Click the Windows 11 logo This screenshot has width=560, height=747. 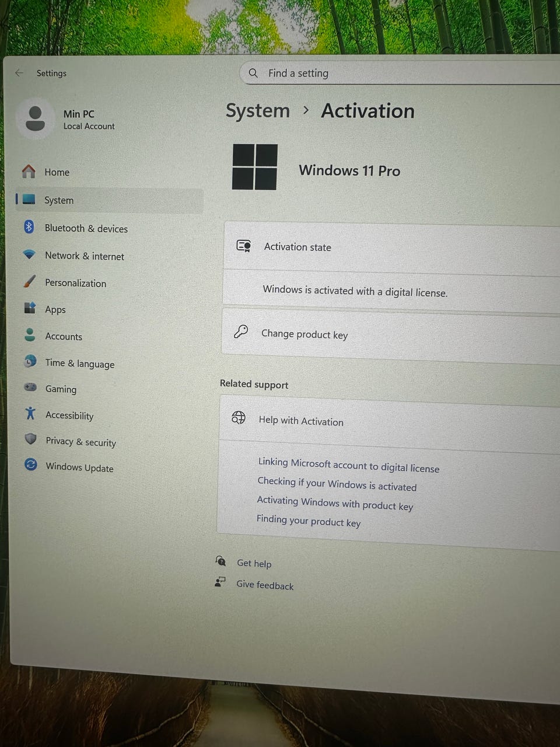[x=255, y=167]
